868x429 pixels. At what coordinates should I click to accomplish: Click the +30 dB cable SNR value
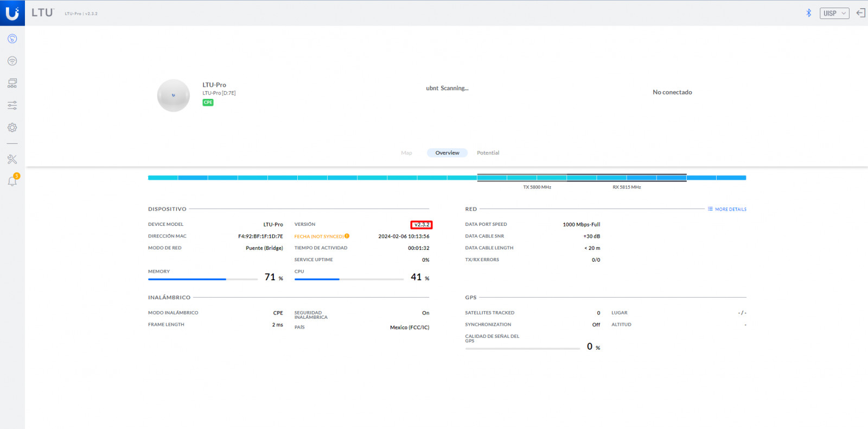click(x=592, y=236)
